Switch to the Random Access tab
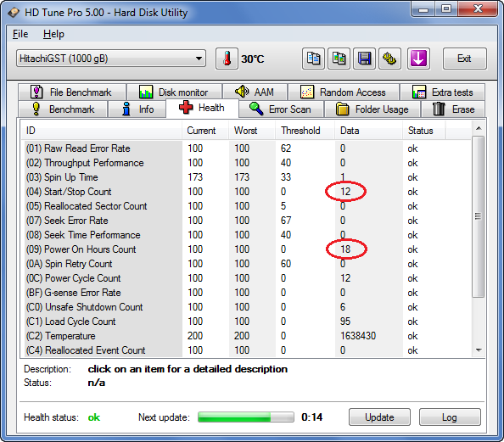 [344, 92]
